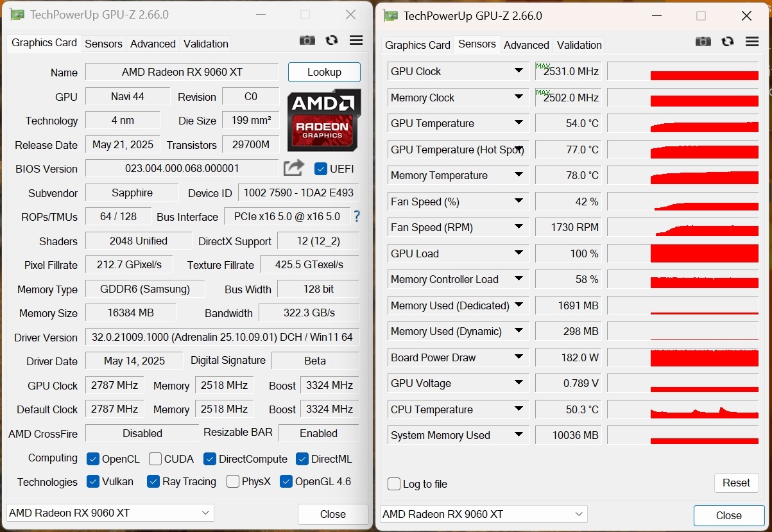Open the hamburger menu in Sensors window

tap(752, 42)
